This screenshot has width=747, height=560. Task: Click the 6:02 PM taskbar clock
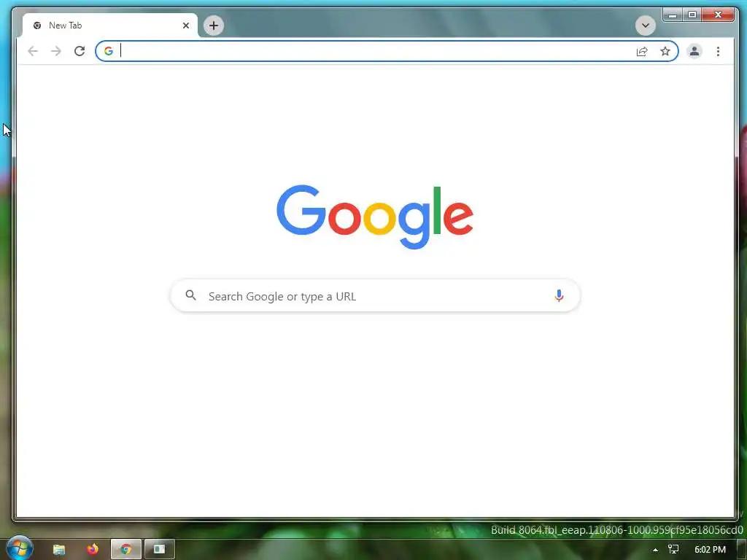pyautogui.click(x=710, y=550)
